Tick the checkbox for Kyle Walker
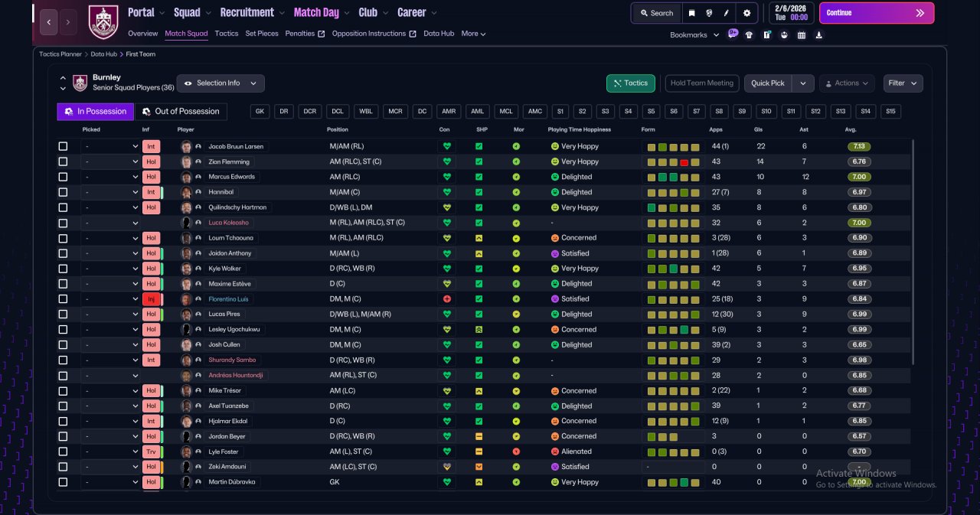Screen dimensions: 980x515 tap(63, 269)
